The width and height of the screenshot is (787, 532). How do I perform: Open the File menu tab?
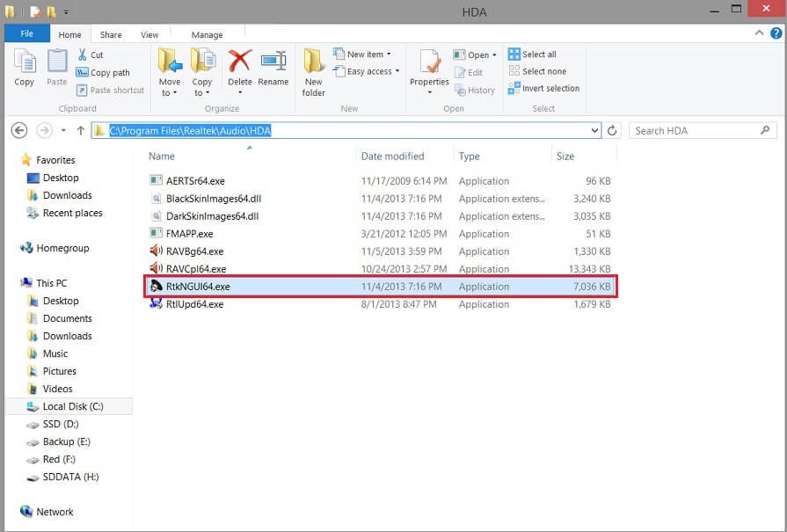tap(27, 33)
